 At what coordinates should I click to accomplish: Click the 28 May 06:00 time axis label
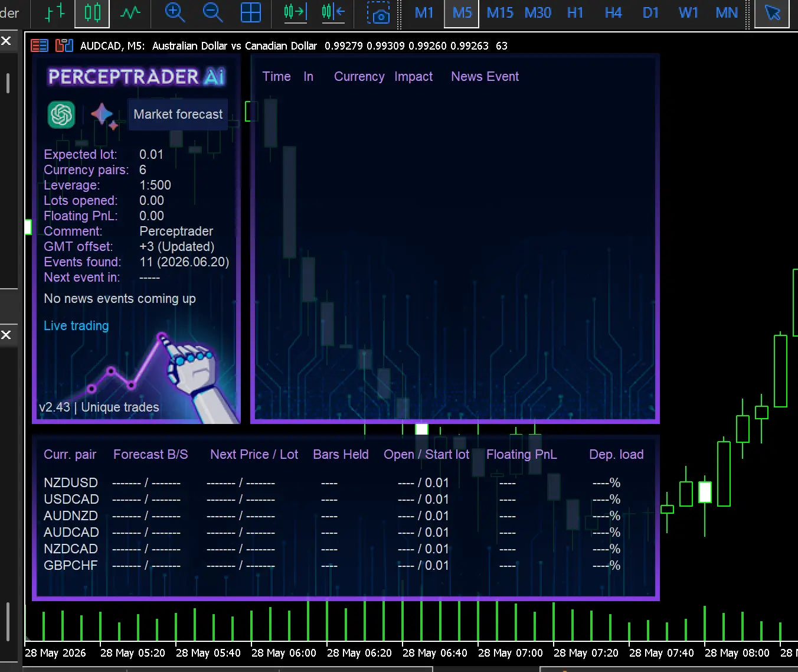(x=283, y=653)
